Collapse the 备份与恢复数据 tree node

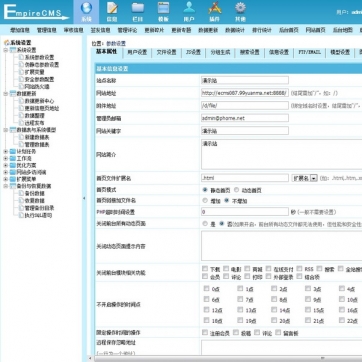tap(6, 186)
